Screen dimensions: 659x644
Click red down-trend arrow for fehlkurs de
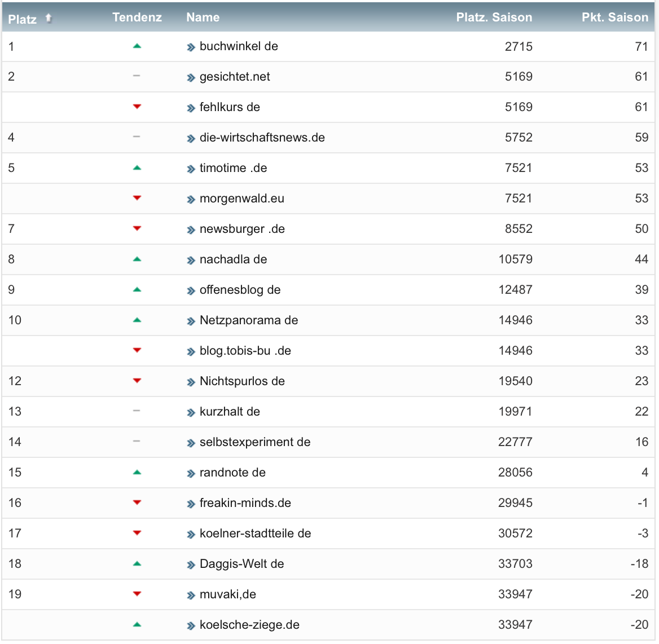137,107
